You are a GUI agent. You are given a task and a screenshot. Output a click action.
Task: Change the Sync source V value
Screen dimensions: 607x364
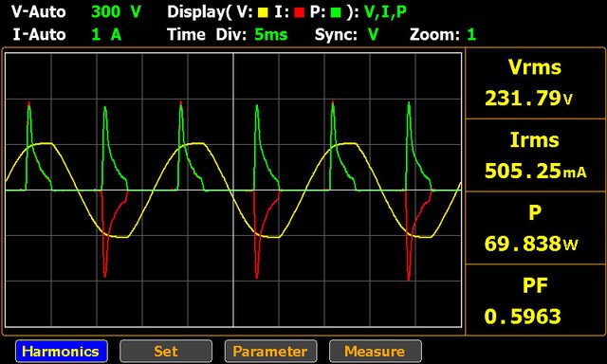[x=373, y=35]
